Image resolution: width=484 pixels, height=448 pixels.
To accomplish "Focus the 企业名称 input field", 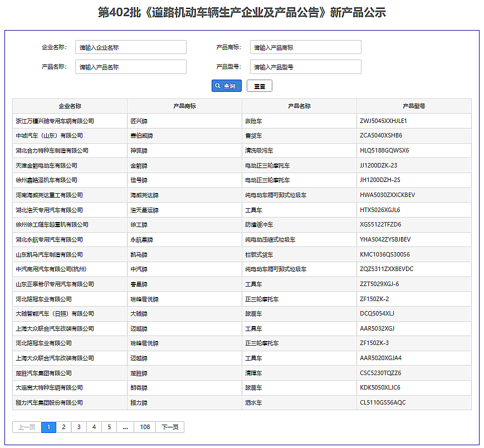I will coord(130,47).
